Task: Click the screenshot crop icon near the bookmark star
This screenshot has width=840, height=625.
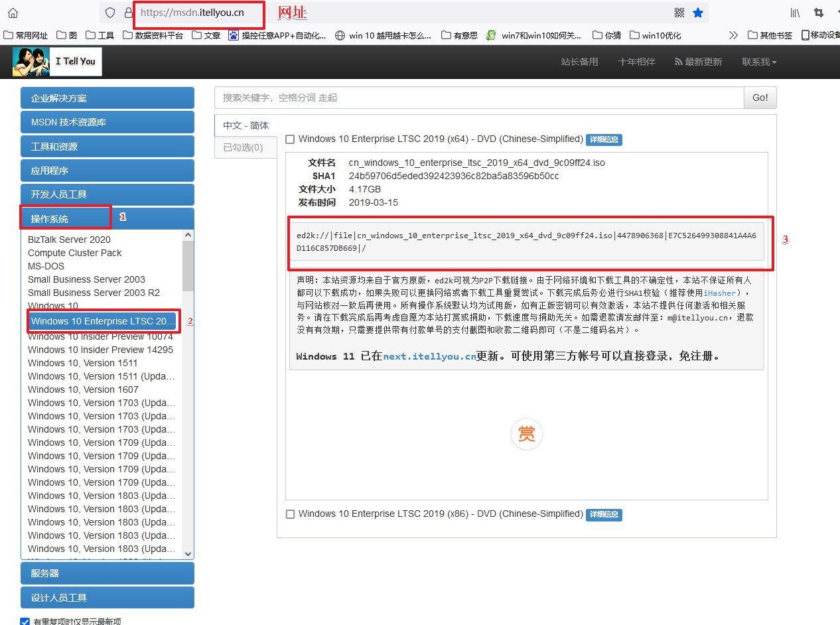Action: pos(817,13)
